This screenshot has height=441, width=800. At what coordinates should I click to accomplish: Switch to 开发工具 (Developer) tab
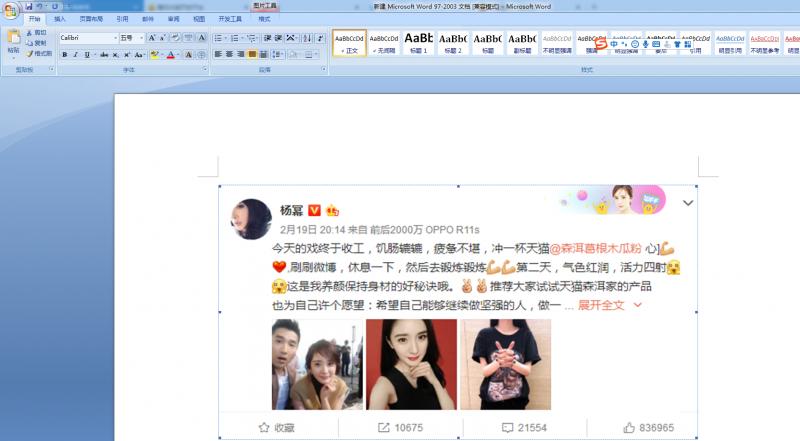click(x=230, y=19)
